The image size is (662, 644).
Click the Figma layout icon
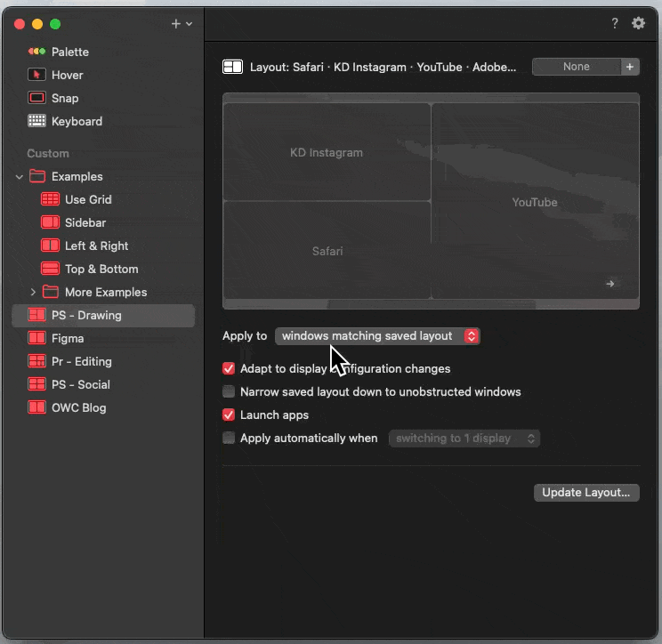[x=36, y=338]
